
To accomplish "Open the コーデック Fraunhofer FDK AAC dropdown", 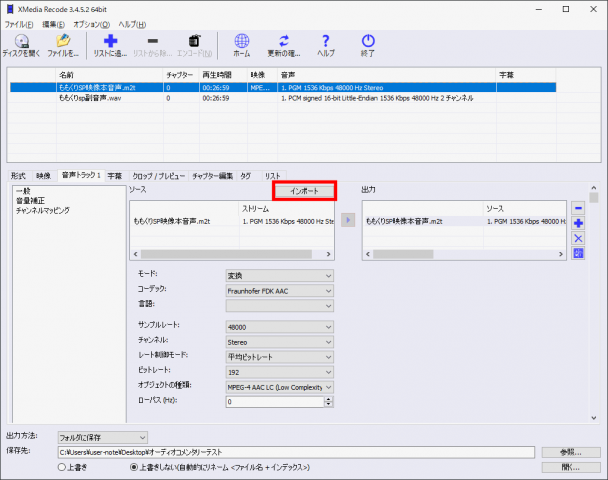I will pos(279,291).
